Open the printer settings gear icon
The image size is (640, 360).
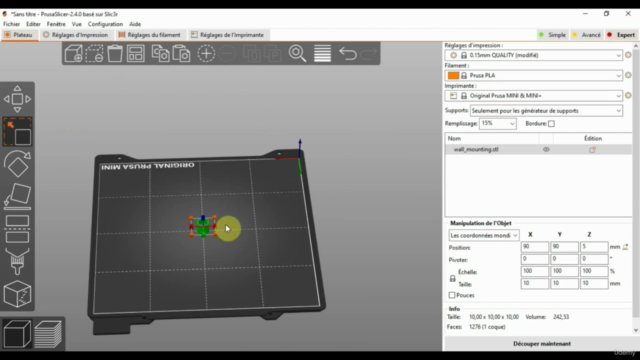pos(628,95)
